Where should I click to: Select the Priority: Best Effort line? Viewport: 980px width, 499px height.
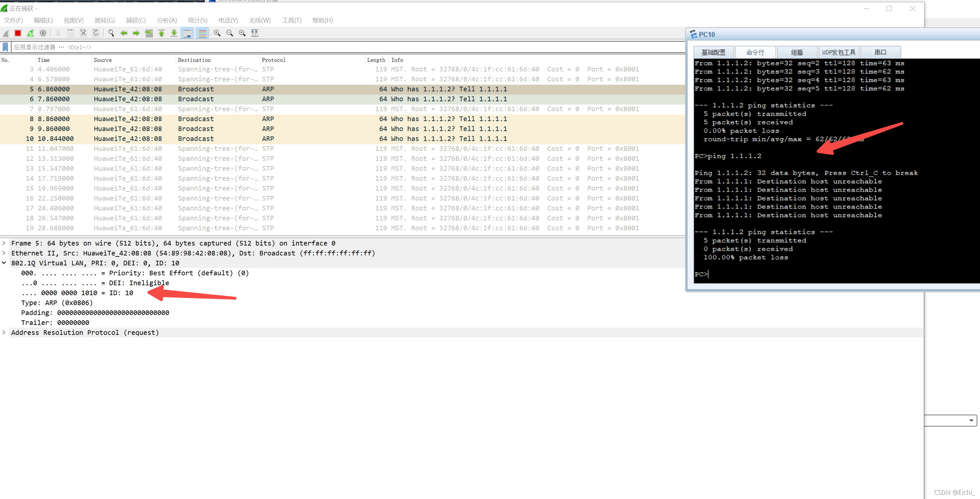click(135, 273)
